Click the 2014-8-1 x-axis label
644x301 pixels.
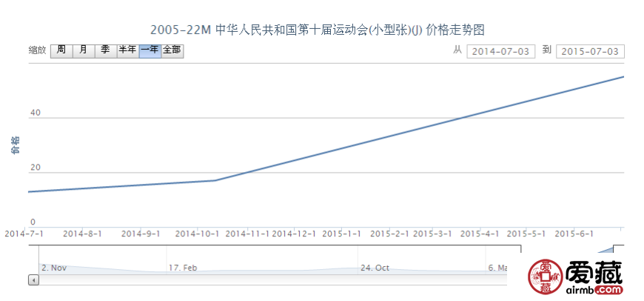point(83,234)
